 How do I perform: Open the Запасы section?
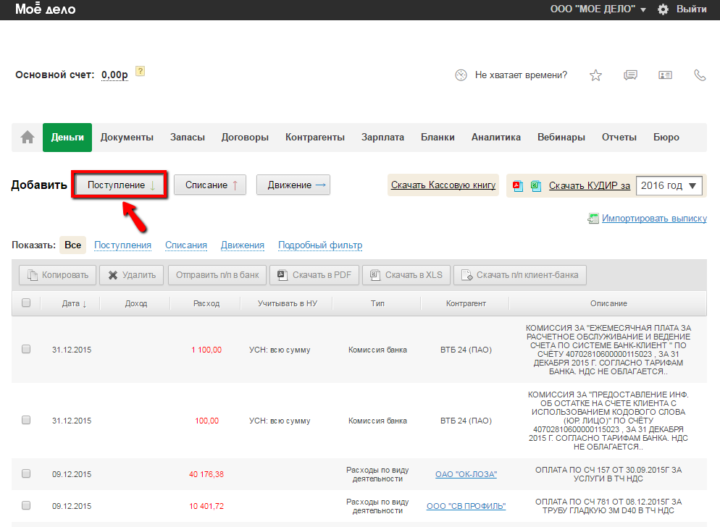[187, 137]
